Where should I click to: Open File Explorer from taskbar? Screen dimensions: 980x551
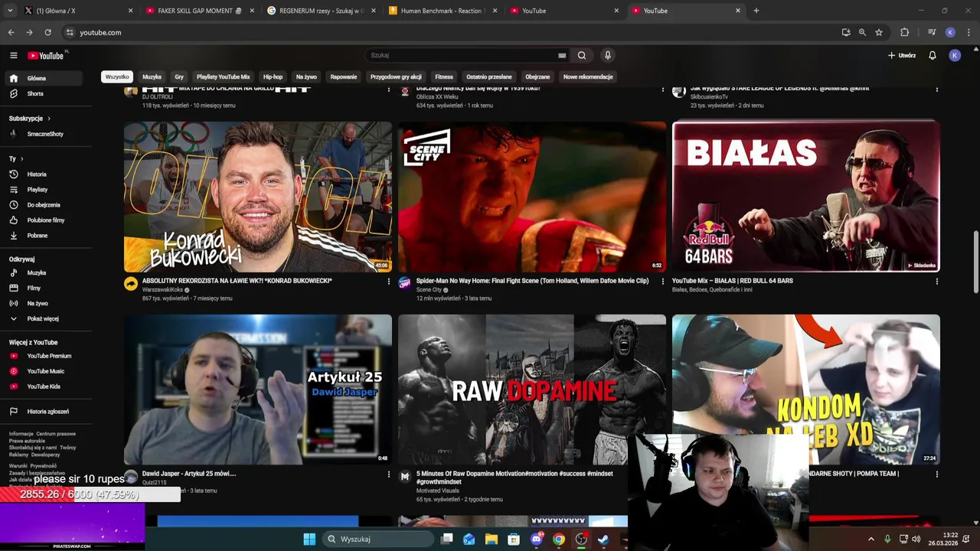(492, 539)
